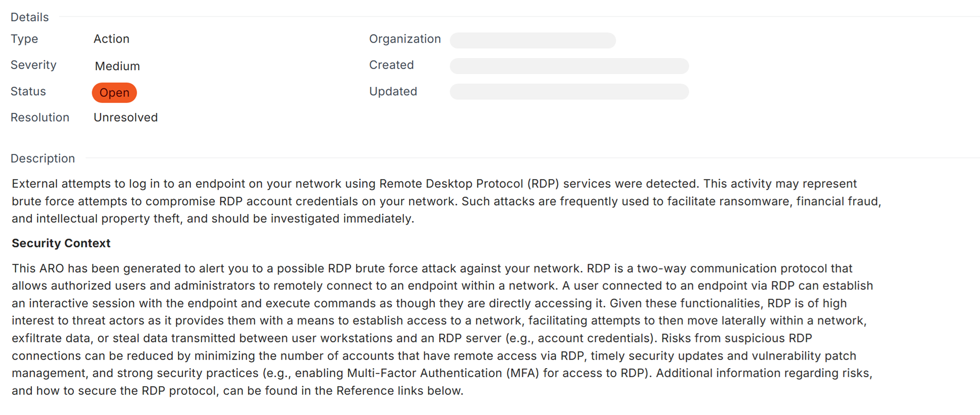Click the paragraph starting 'External attempts to log in'

click(x=447, y=201)
